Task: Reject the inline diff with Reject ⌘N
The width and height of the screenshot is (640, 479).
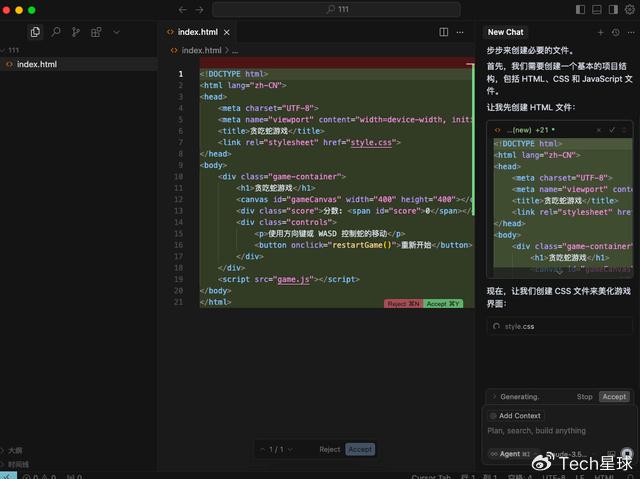Action: (403, 304)
